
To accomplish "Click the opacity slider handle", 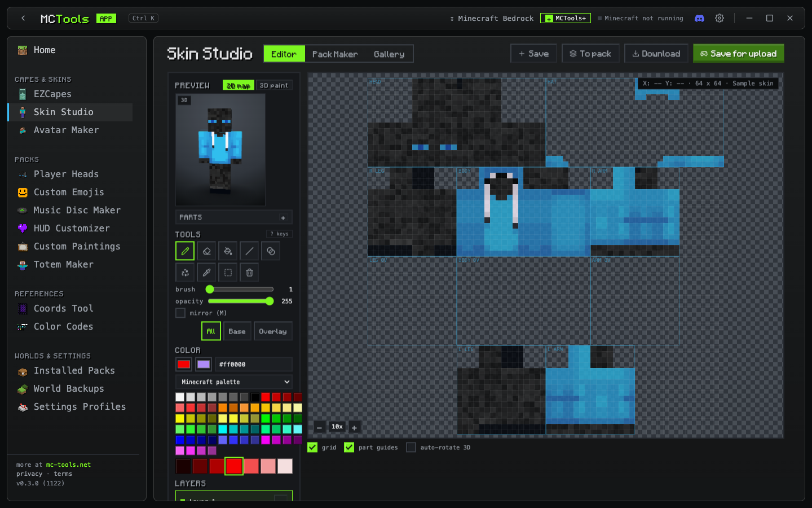I will (x=270, y=301).
